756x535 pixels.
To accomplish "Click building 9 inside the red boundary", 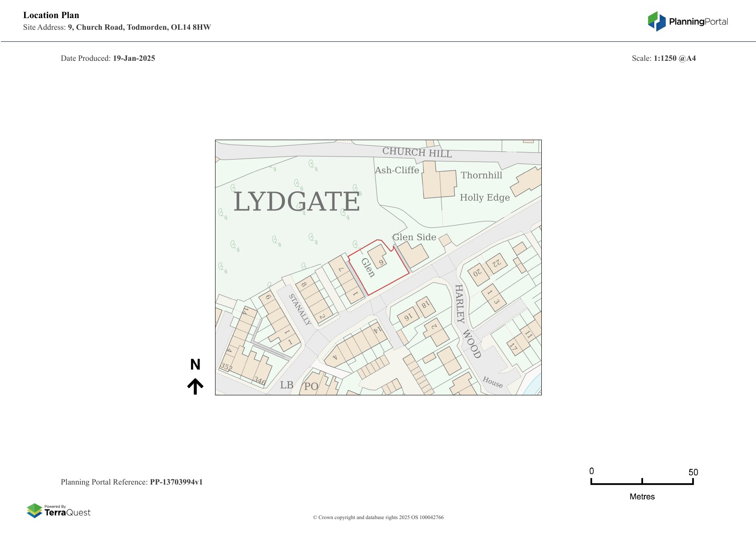I will (x=378, y=257).
